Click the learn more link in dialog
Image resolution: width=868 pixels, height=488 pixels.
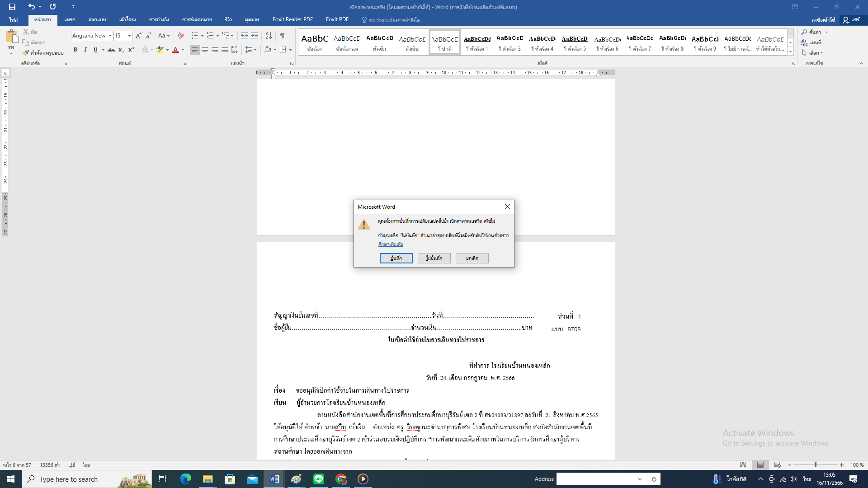(391, 244)
